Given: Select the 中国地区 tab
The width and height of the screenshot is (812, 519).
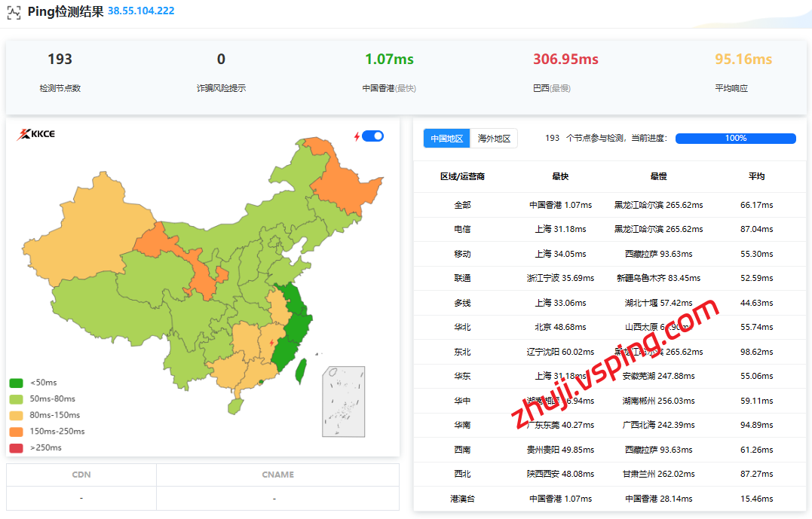Looking at the screenshot, I should [446, 139].
